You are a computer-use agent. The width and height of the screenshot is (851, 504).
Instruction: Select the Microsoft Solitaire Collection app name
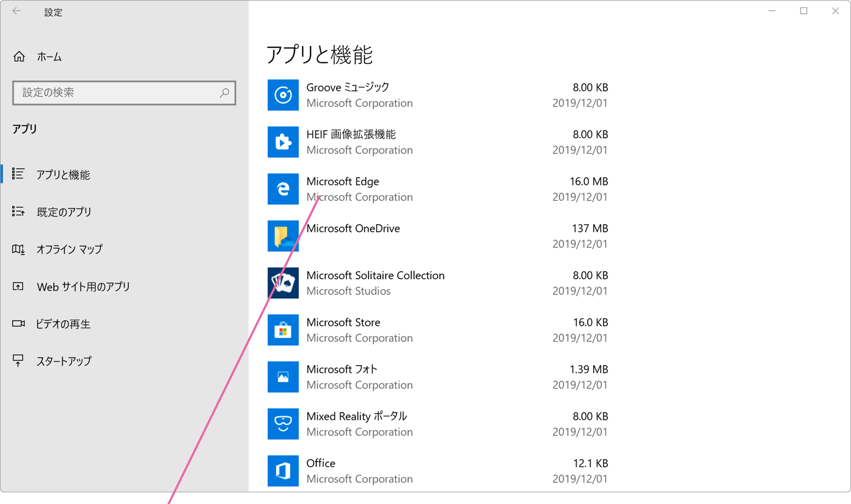(376, 275)
